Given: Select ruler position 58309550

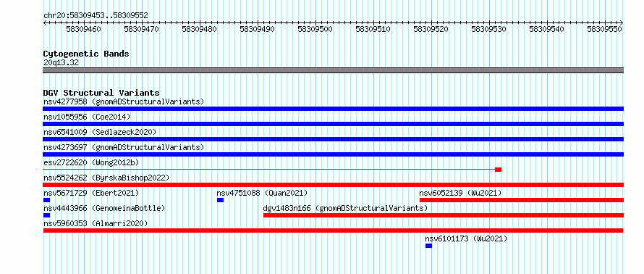Looking at the screenshot, I should tap(605, 29).
